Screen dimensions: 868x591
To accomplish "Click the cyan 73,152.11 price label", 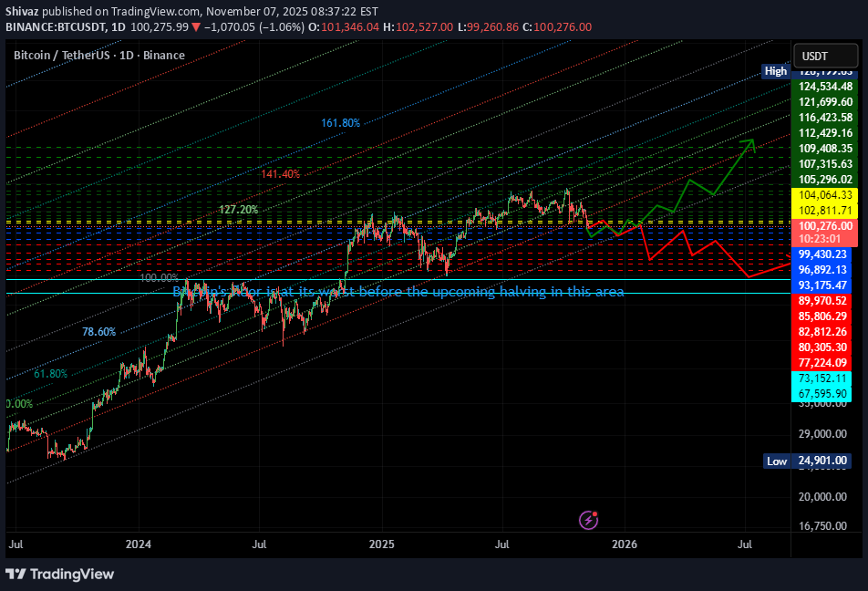I will pyautogui.click(x=822, y=378).
